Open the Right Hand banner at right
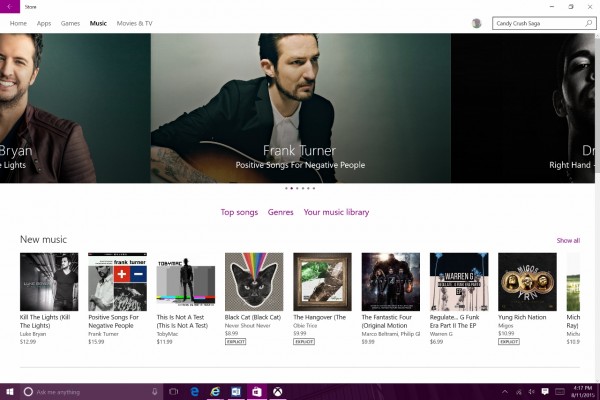The width and height of the screenshot is (600, 400). point(523,108)
